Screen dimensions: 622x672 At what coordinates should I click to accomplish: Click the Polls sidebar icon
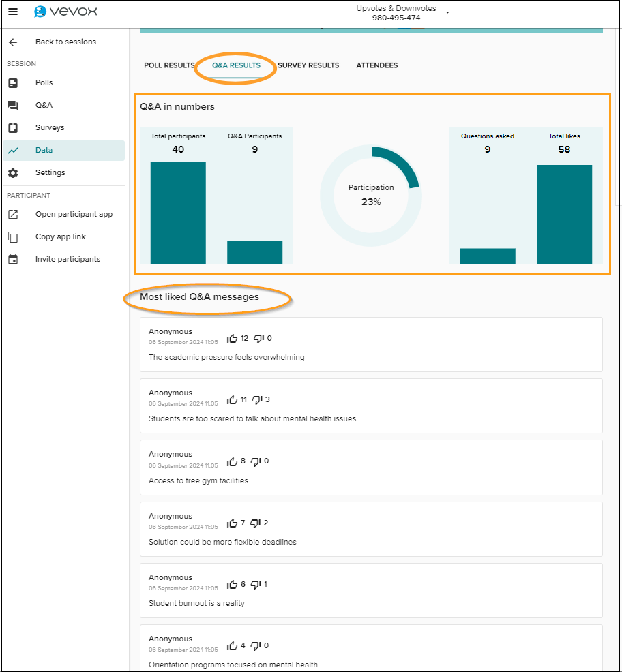(x=13, y=83)
